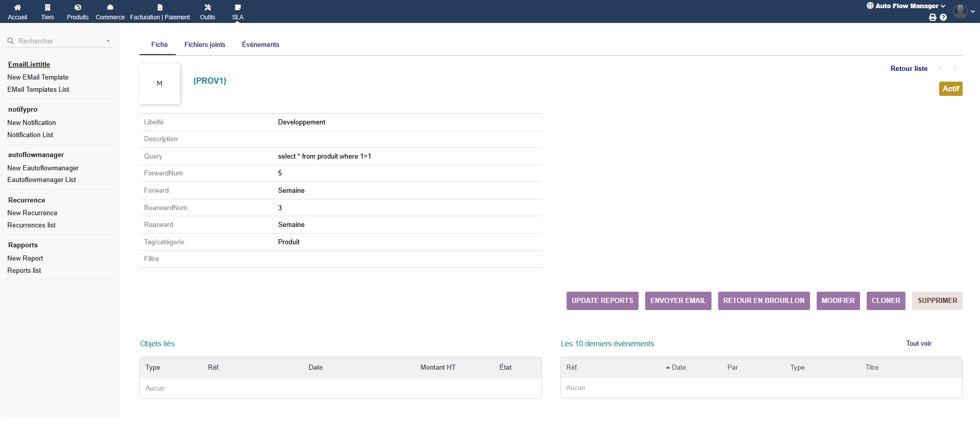Open the user avatar dropdown menu
Image resolution: width=980 pixels, height=436 pixels.
(963, 11)
